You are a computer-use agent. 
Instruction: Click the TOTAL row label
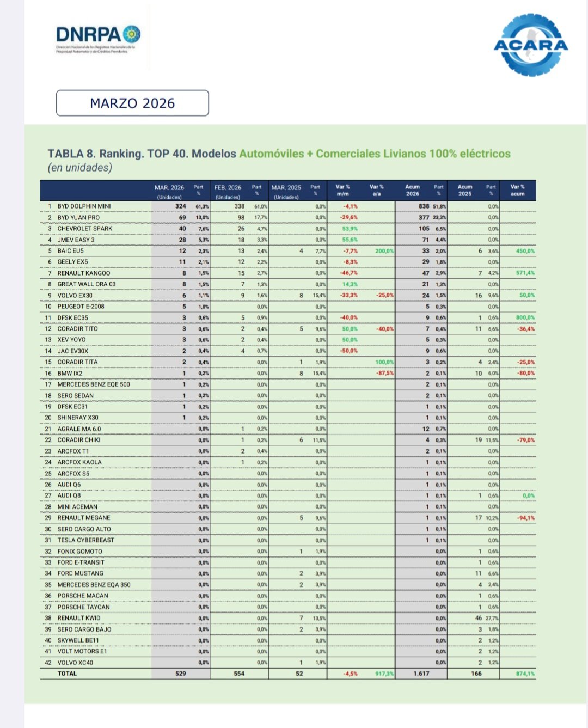pyautogui.click(x=68, y=674)
